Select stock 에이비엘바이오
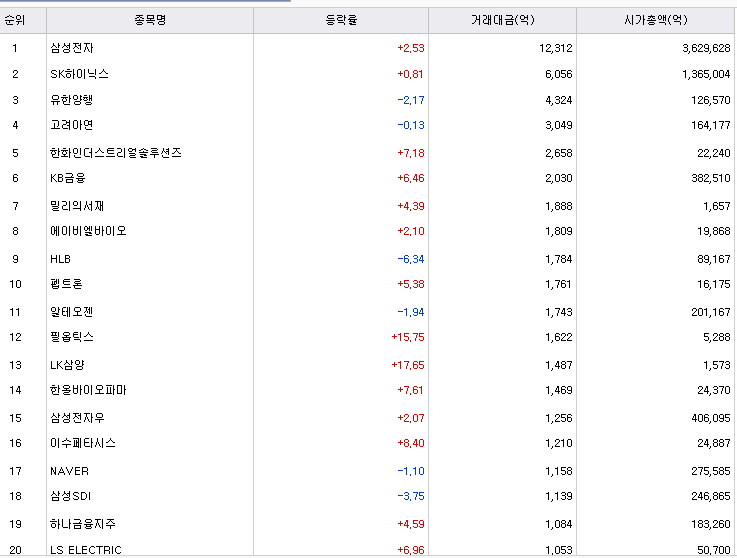This screenshot has width=737, height=558. click(88, 231)
